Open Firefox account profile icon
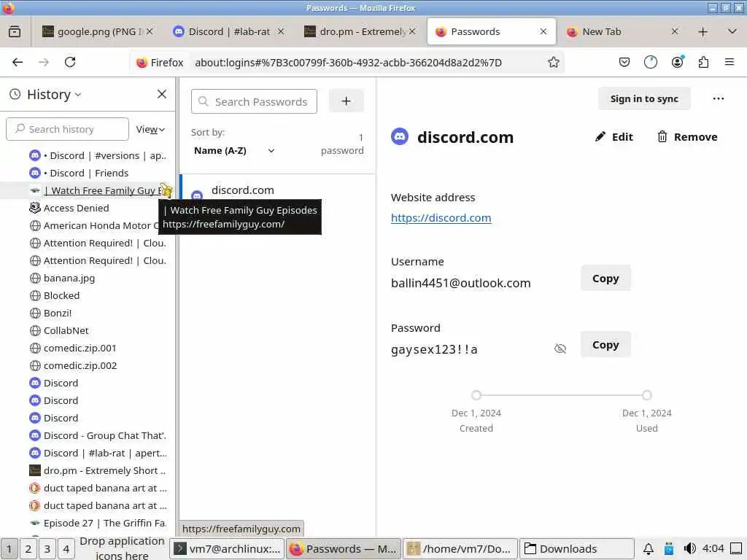Viewport: 747px width, 560px height. tap(677, 63)
